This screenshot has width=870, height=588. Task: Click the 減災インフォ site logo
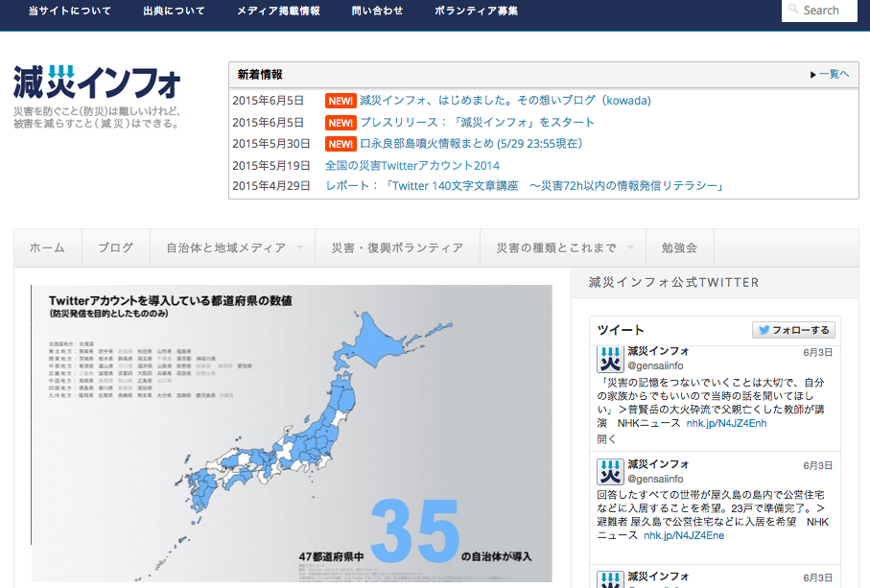pos(97,82)
